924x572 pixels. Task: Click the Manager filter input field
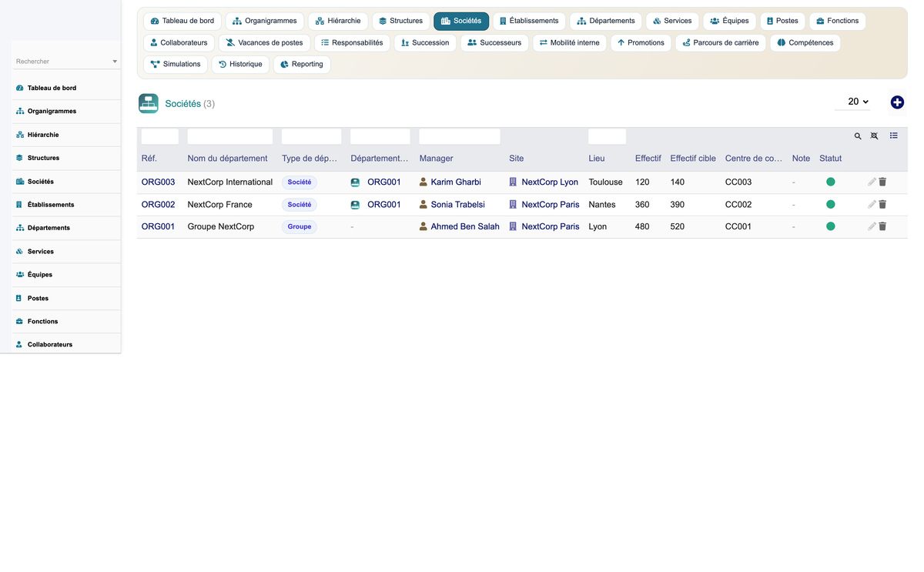point(460,136)
